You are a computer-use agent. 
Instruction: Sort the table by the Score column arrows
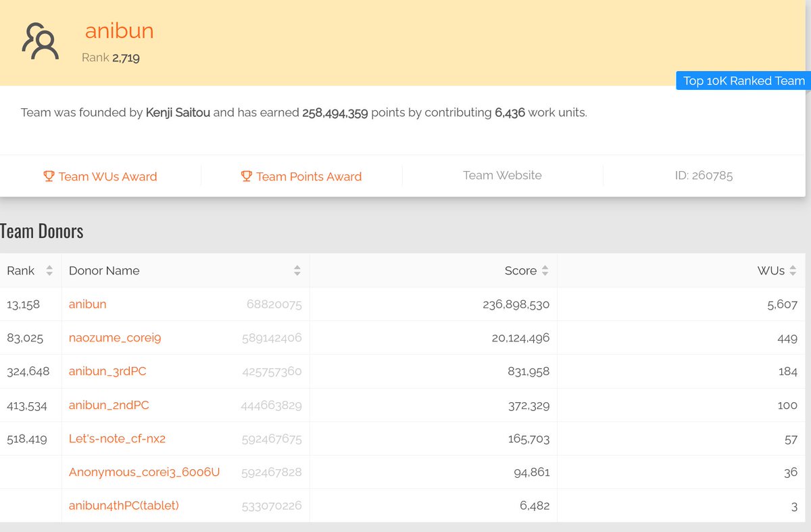(x=545, y=270)
